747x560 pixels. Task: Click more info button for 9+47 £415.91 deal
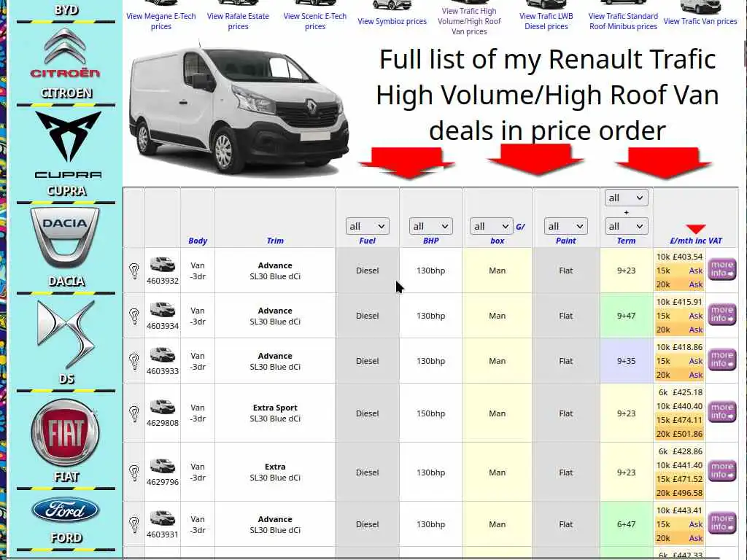click(721, 314)
